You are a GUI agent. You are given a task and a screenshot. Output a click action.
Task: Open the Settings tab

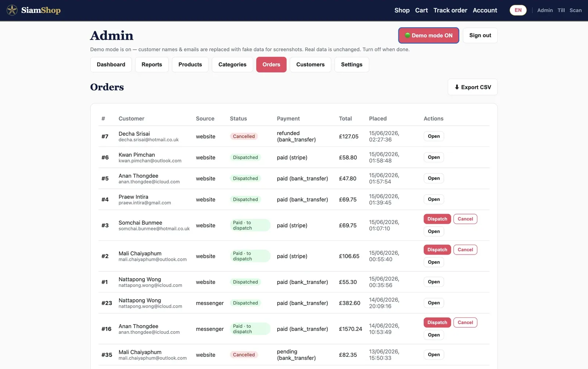click(352, 64)
